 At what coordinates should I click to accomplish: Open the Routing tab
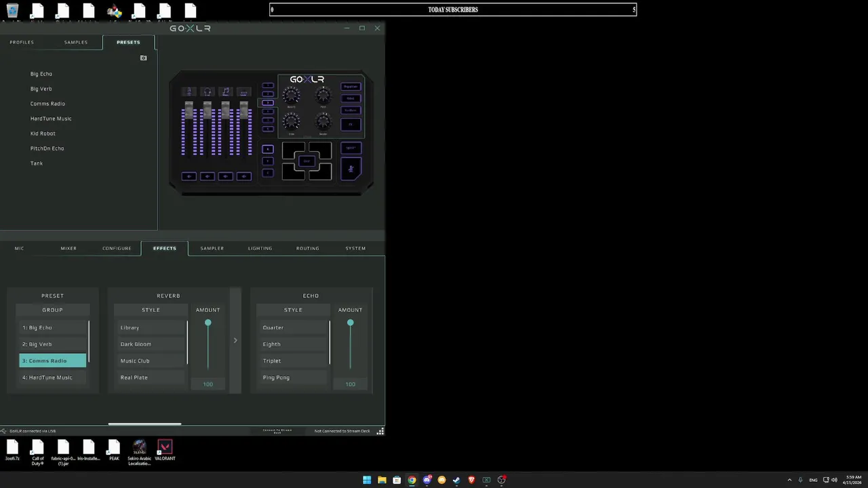click(x=307, y=248)
